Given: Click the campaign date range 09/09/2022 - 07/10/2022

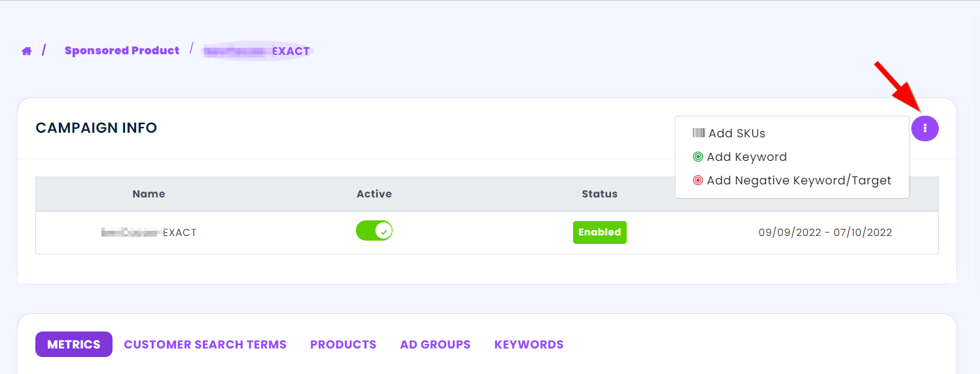Looking at the screenshot, I should [825, 232].
